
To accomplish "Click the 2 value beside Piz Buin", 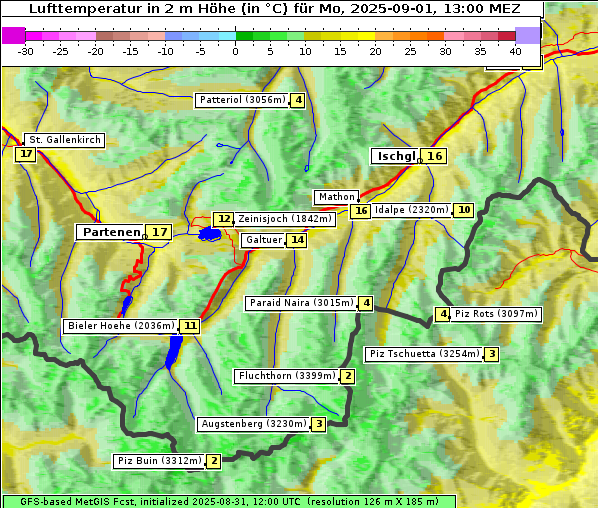I will (214, 461).
